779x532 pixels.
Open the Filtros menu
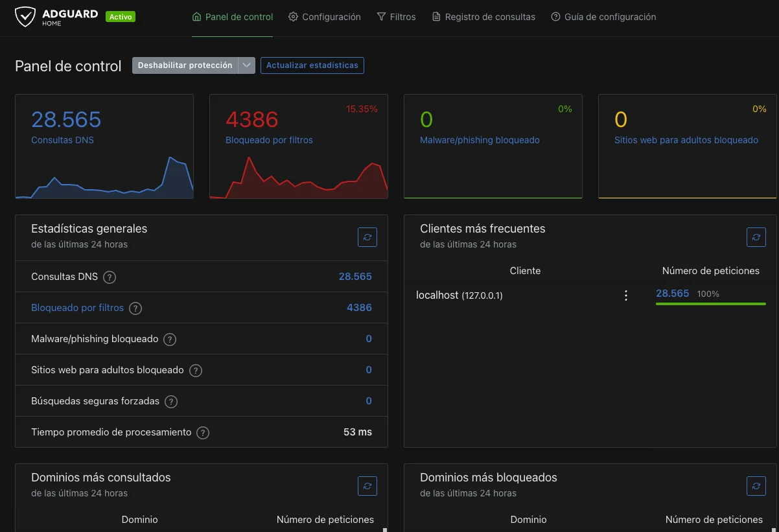click(x=396, y=17)
